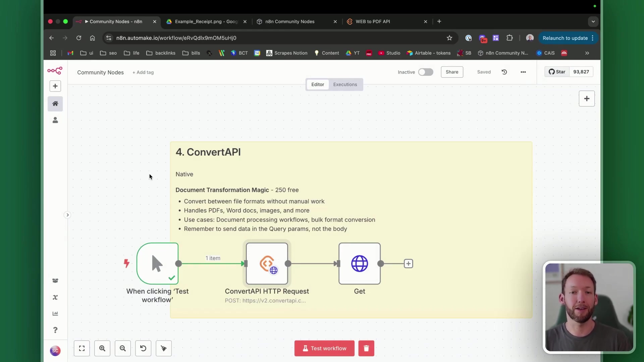Screen dimensions: 644x362
Task: Open Chrome profile avatar
Action: (530, 38)
